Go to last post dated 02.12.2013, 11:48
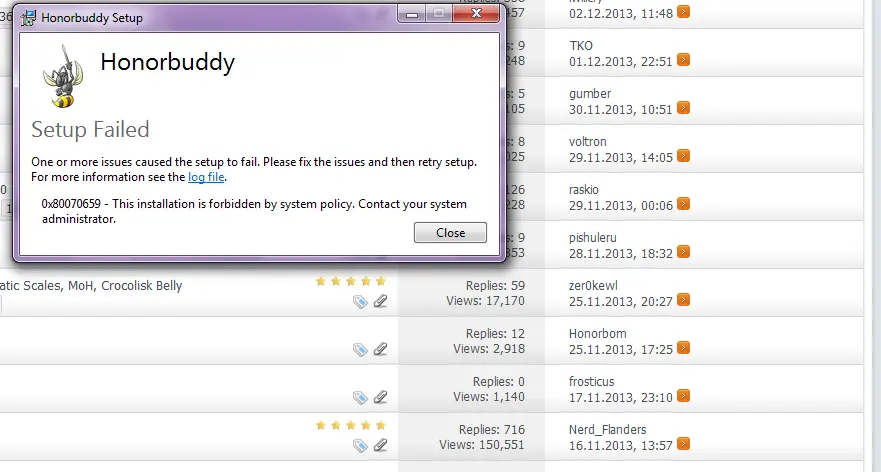Viewport: 881px width, 472px height. click(683, 12)
